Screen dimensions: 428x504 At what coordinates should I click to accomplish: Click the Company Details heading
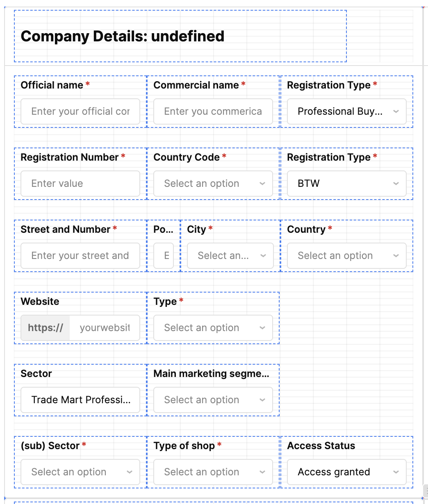(122, 36)
